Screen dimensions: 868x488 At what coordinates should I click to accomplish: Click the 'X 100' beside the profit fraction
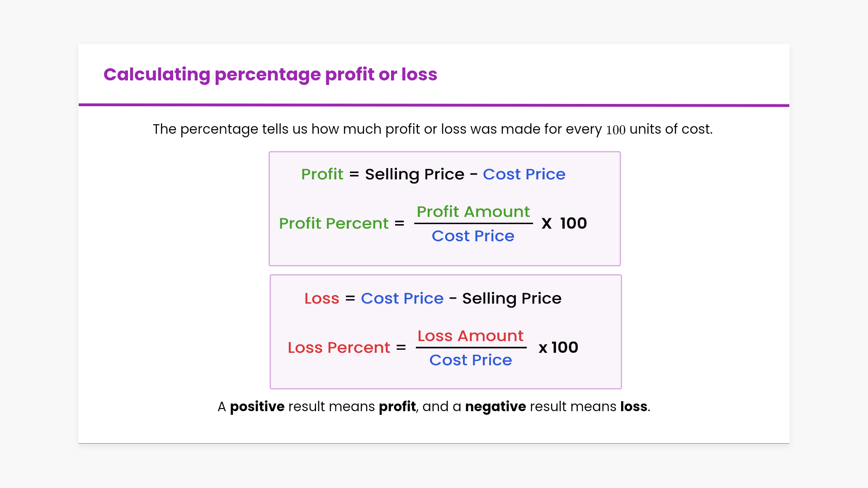coord(564,223)
